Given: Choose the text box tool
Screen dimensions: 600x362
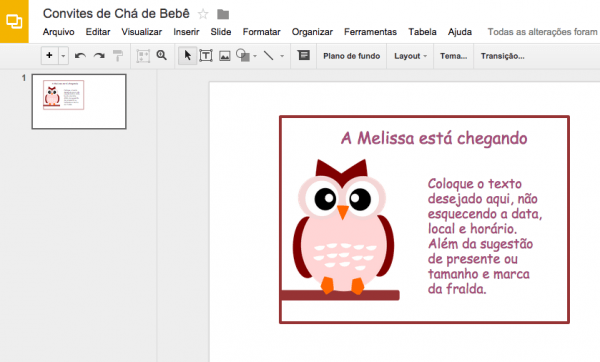Looking at the screenshot, I should [x=206, y=56].
